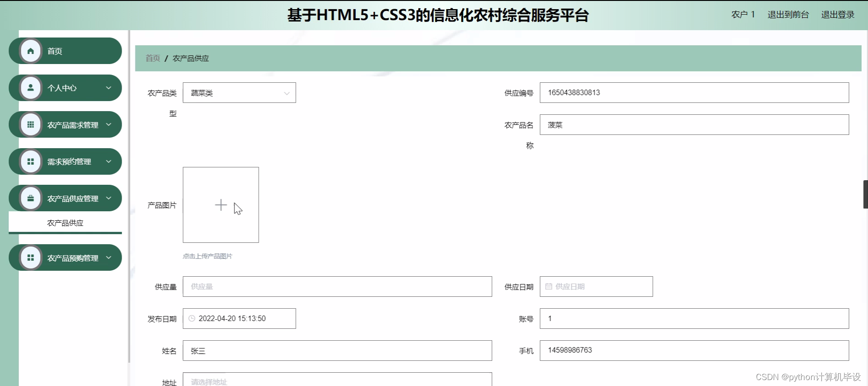Click the page vertical scrollbar handle

(865, 194)
